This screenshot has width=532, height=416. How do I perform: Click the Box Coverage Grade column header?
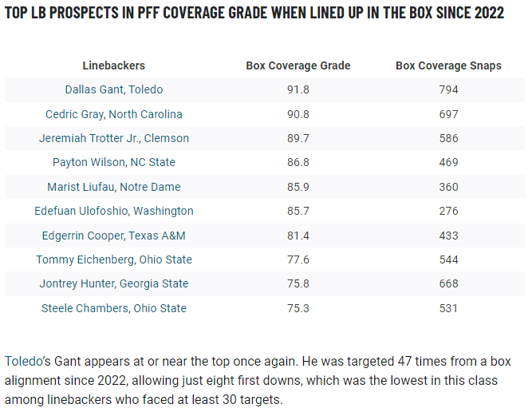point(298,65)
